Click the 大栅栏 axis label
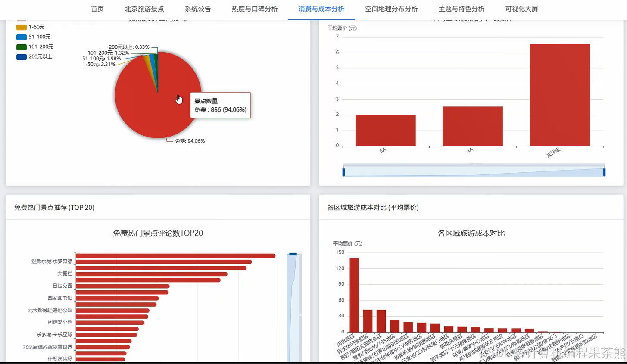Screen dimensions: 627x364 tap(65, 274)
